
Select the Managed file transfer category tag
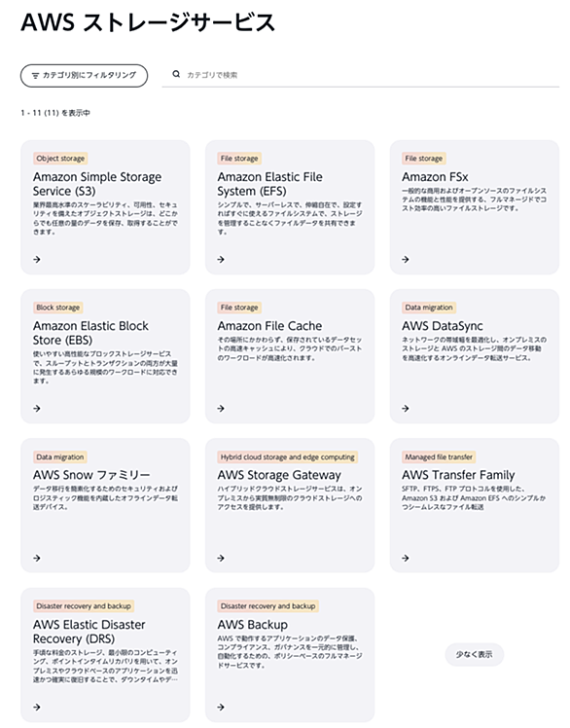439,456
